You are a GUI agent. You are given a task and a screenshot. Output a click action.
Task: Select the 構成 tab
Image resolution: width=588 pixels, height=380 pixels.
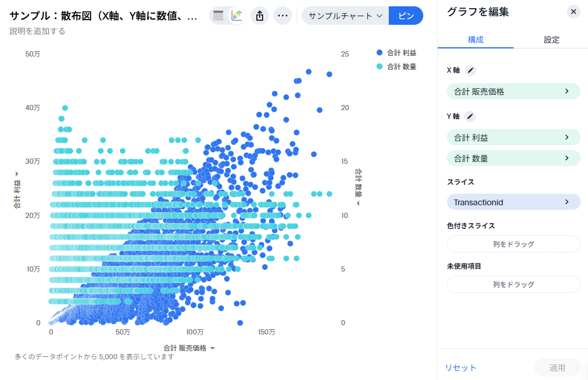click(475, 40)
